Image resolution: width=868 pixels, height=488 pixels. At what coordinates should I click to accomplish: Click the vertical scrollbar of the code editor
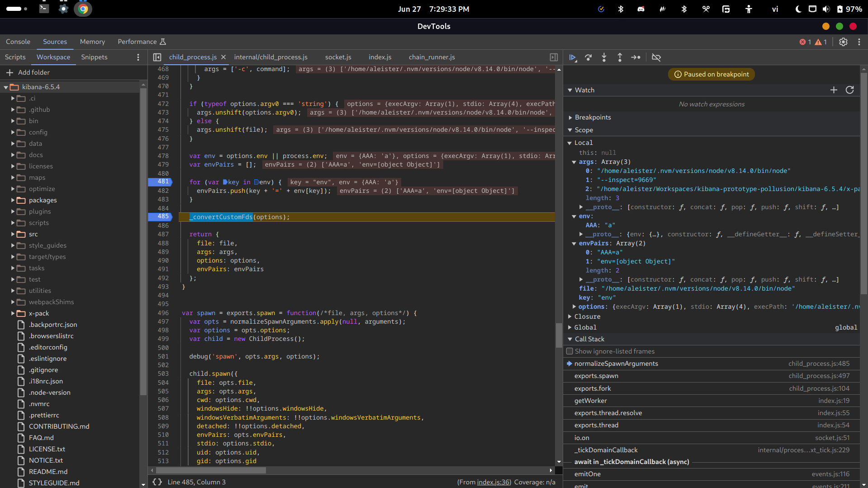tap(559, 335)
